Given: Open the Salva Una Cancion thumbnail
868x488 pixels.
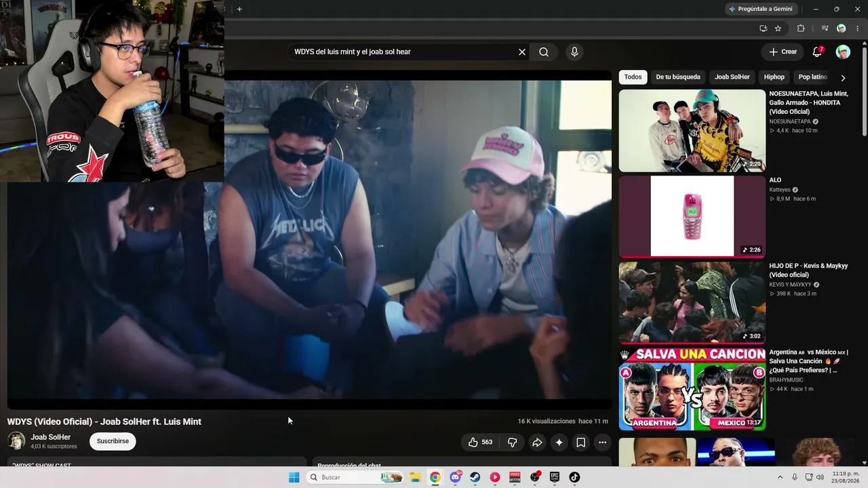Looking at the screenshot, I should click(692, 389).
